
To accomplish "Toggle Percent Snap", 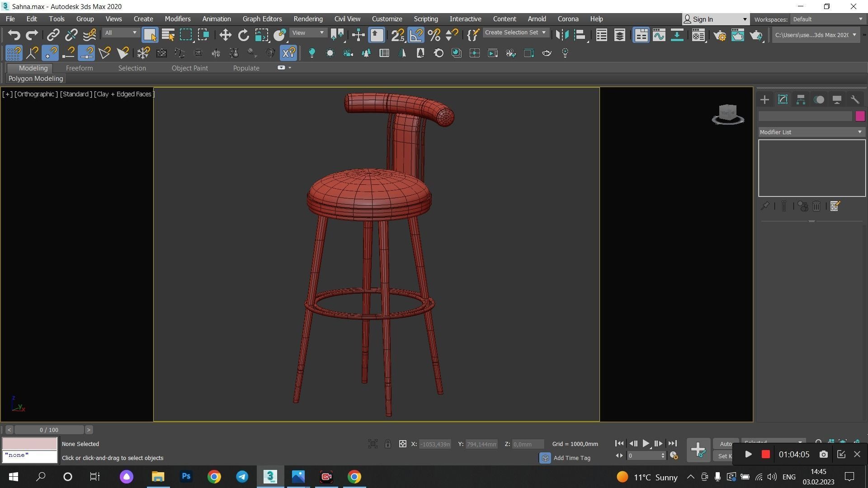I will [434, 35].
